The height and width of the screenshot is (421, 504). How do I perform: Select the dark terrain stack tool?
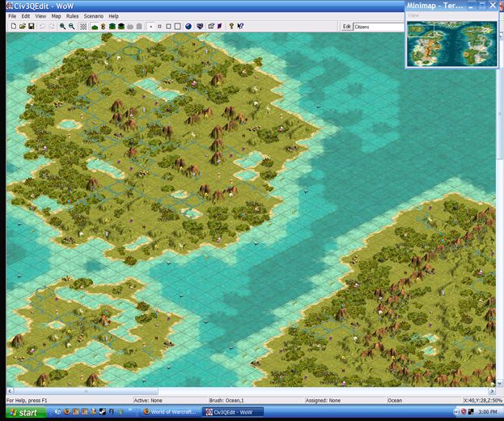pyautogui.click(x=121, y=27)
